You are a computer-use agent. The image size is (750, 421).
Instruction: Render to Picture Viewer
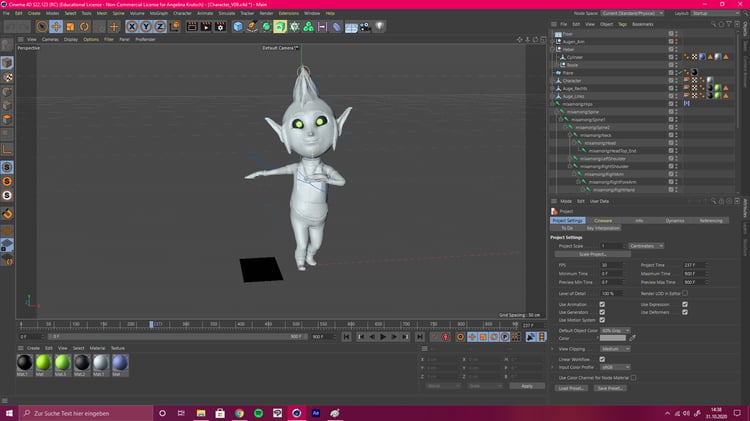(x=206, y=27)
